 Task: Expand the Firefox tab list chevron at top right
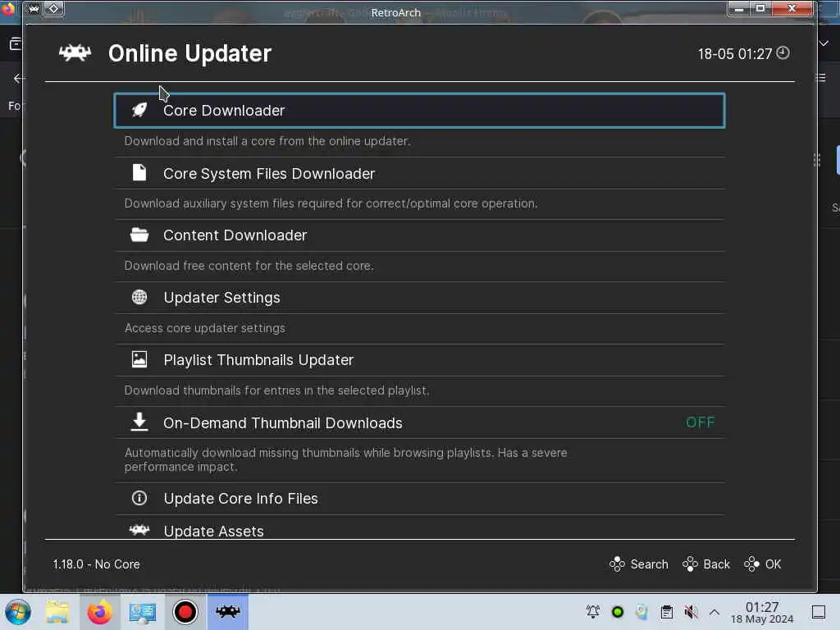coord(825,43)
